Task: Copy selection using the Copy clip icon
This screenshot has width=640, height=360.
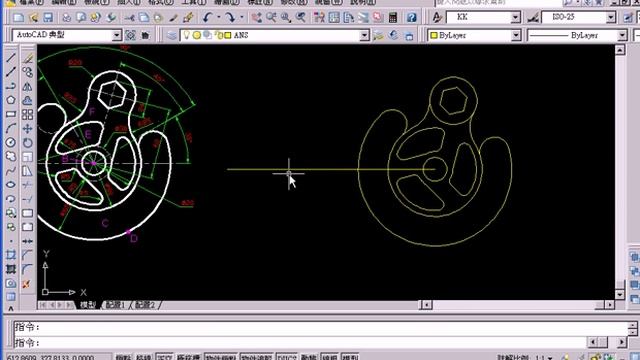Action: [x=144, y=18]
